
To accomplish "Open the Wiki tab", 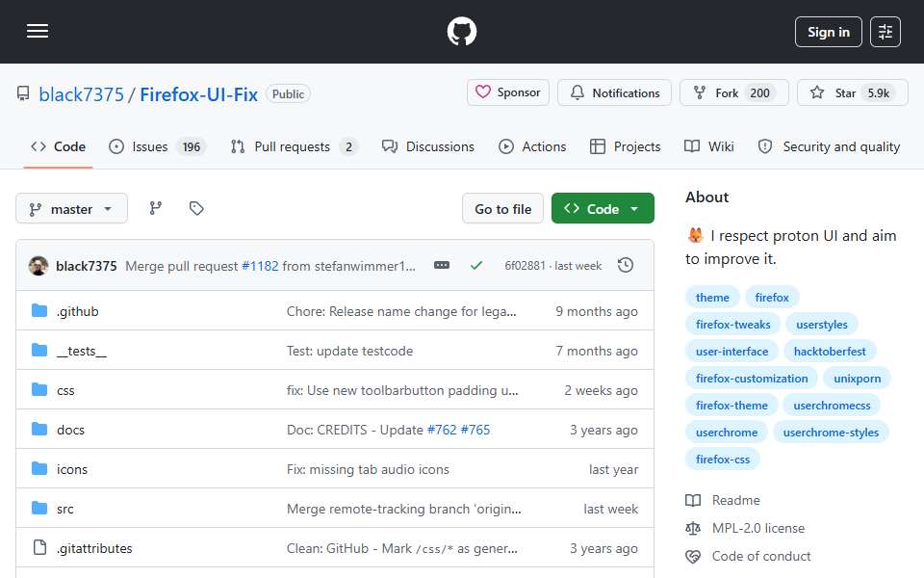I will [x=709, y=146].
